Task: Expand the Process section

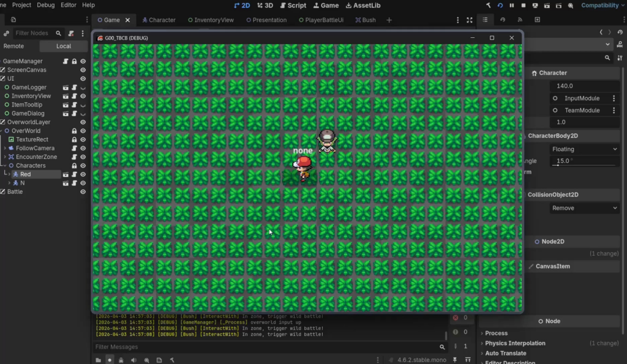Action: 496,333
